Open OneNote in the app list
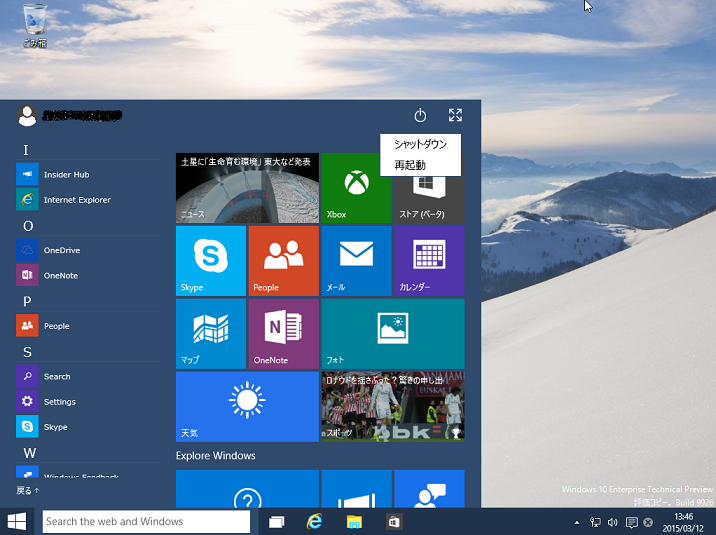This screenshot has height=535, width=716. pos(89,275)
